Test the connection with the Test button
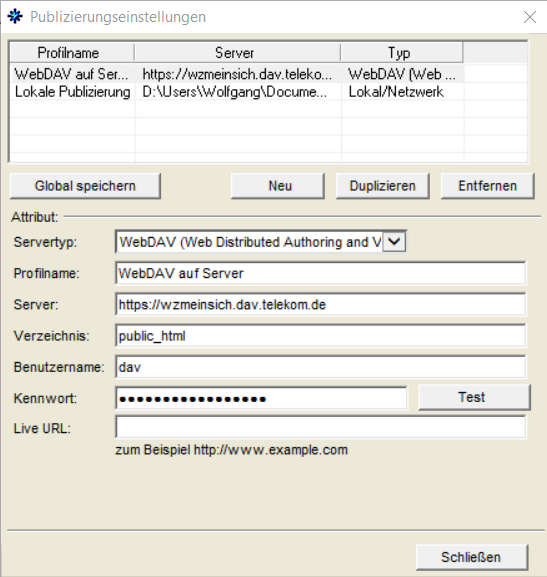Image resolution: width=547 pixels, height=577 pixels. (474, 397)
